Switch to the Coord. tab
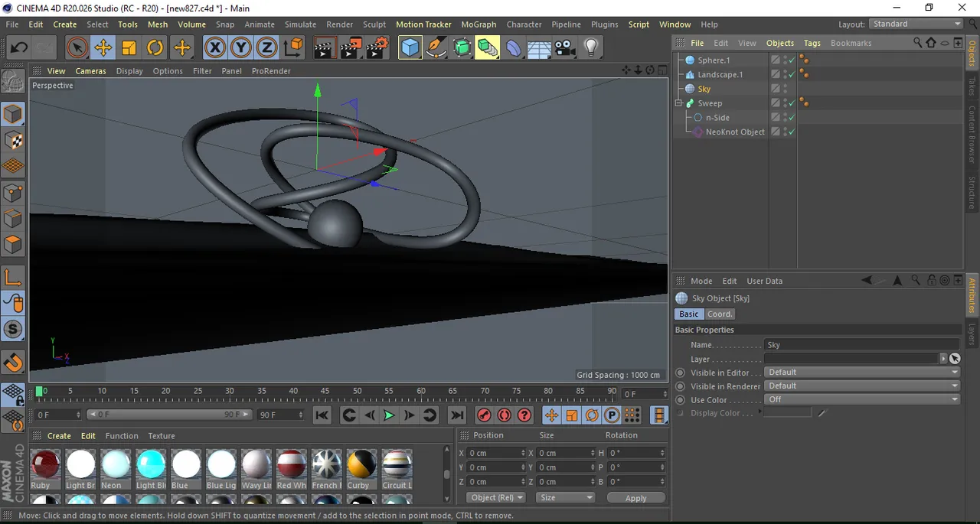 pyautogui.click(x=720, y=314)
